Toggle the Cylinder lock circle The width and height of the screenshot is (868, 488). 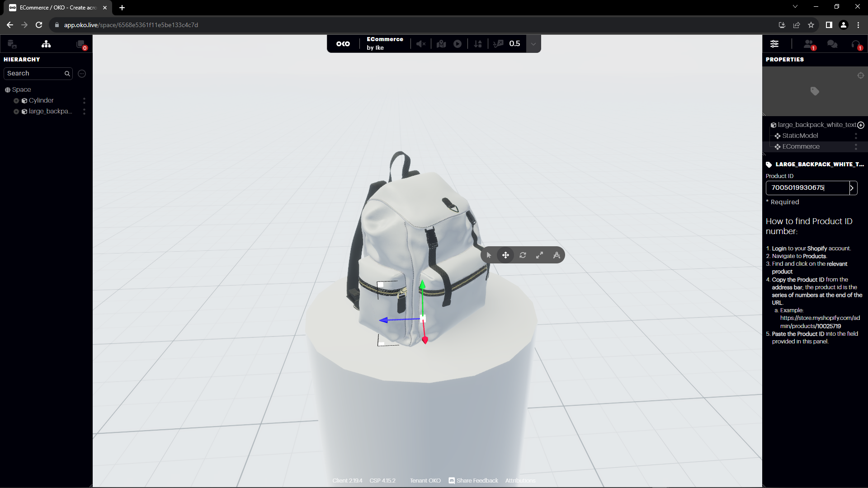16,101
